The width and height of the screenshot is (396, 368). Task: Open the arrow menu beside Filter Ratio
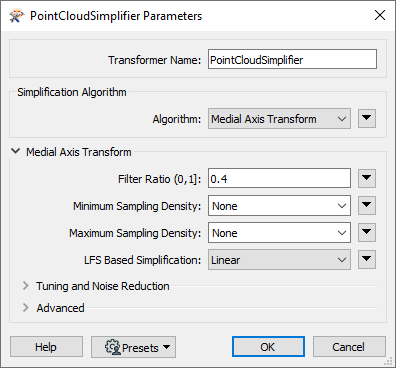[x=367, y=178]
